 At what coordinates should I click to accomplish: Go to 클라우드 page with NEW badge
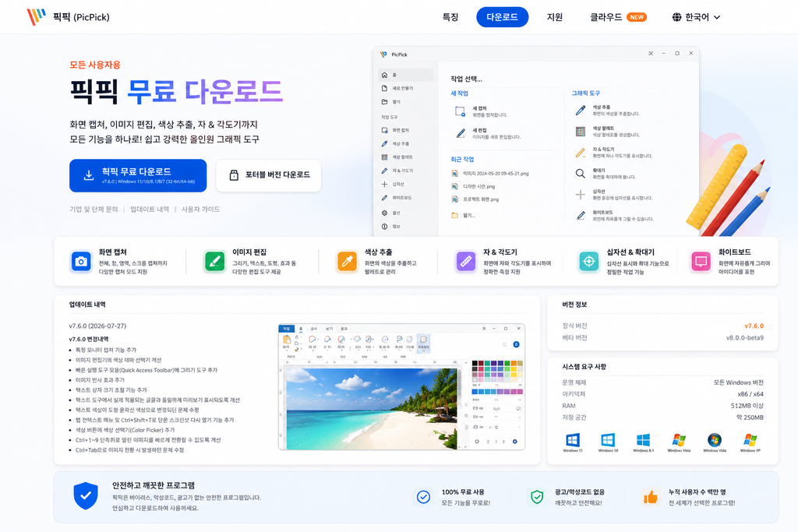[x=618, y=17]
